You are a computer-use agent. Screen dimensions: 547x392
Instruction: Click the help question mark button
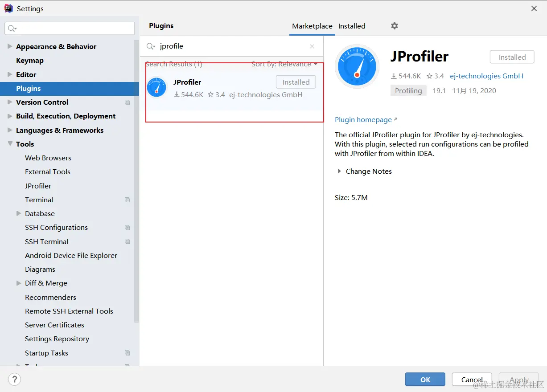(14, 380)
